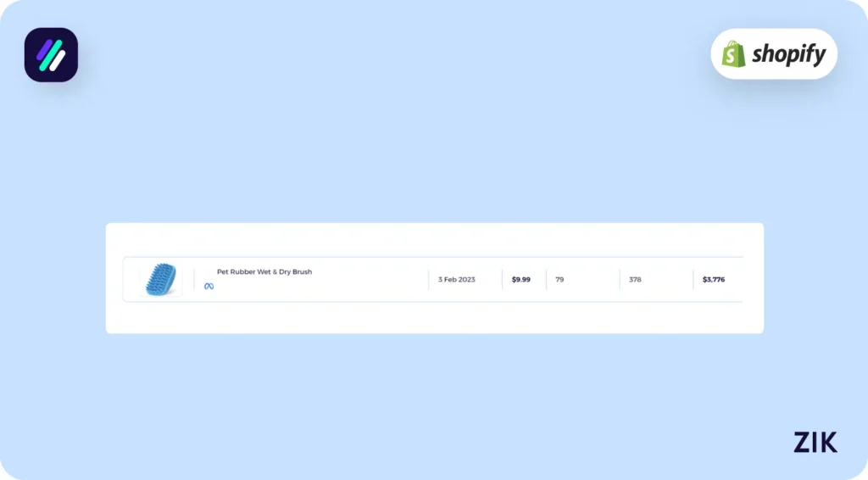Click the teal stripe in the app logo
This screenshot has width=868, height=480.
coord(50,56)
